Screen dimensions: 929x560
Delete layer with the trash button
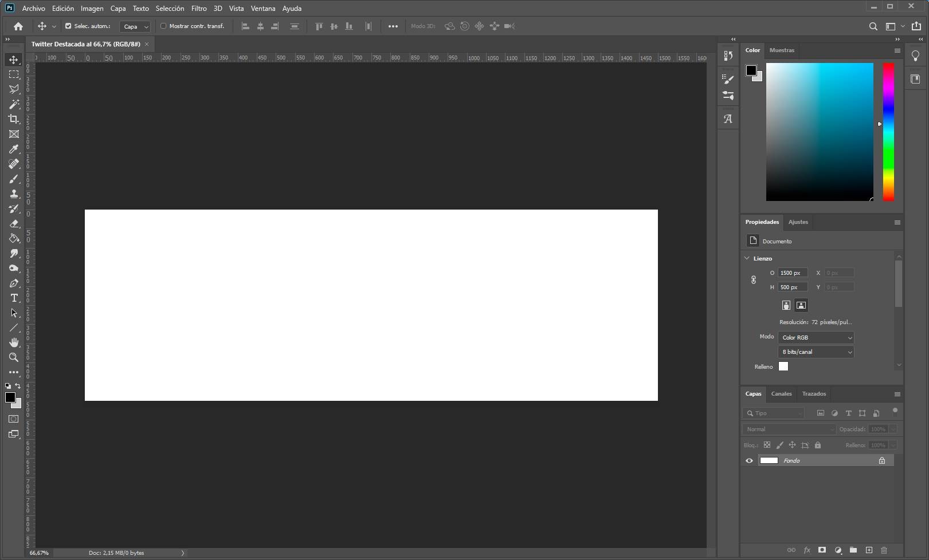[x=884, y=550]
